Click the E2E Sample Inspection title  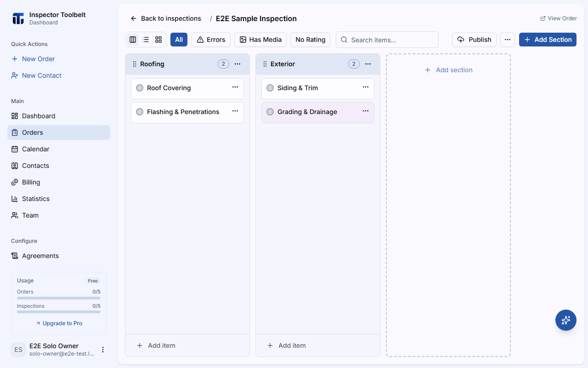pos(256,18)
